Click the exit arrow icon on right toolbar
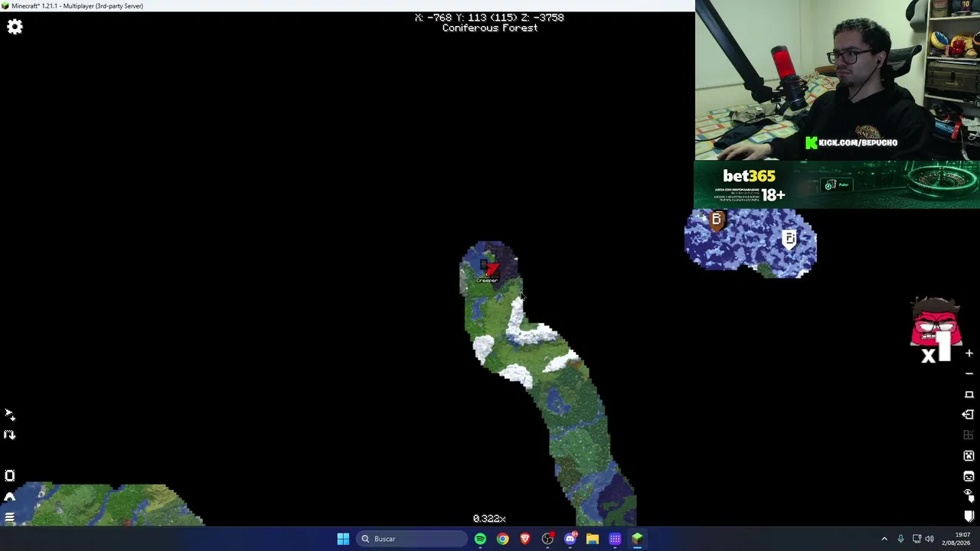This screenshot has height=551, width=980. click(x=969, y=415)
